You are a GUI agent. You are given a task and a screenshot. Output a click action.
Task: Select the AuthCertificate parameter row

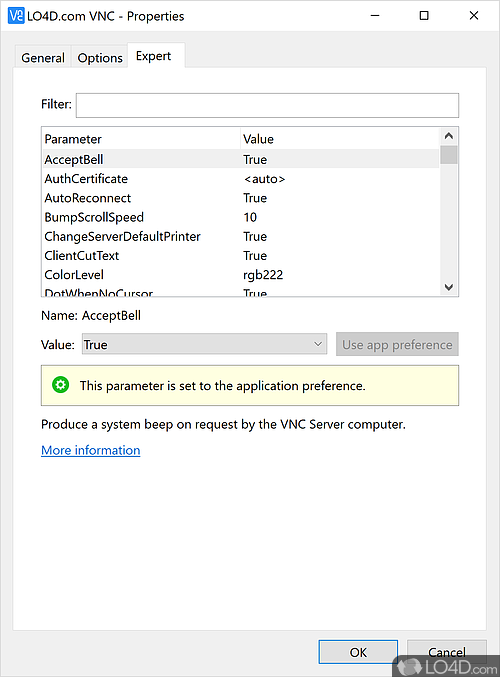pos(241,179)
